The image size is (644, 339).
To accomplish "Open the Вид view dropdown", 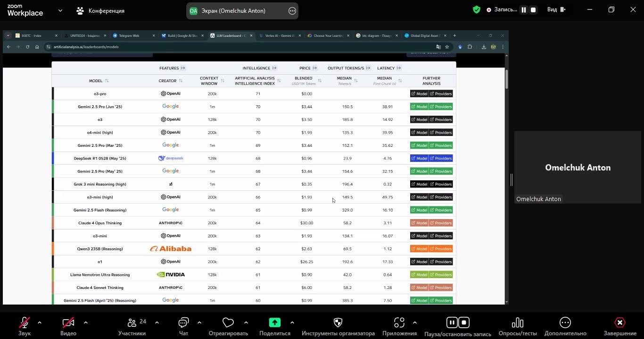I will click(556, 10).
